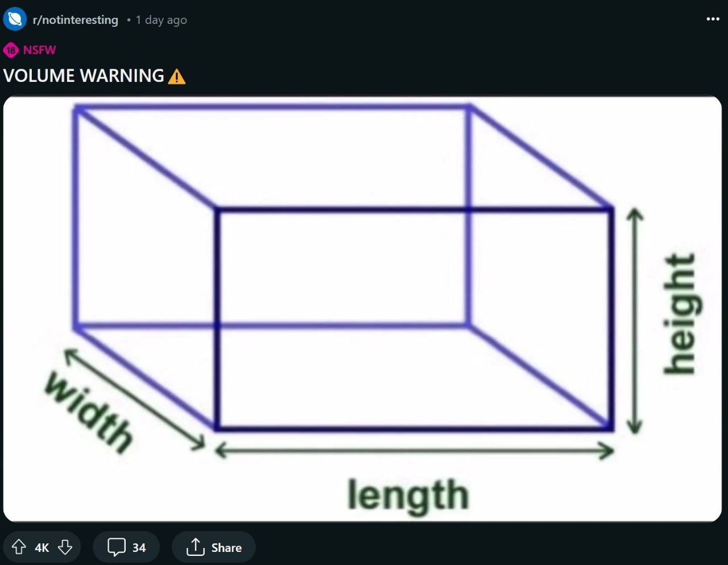
Task: Open the post titled VOLUME WARNING
Action: tap(84, 76)
